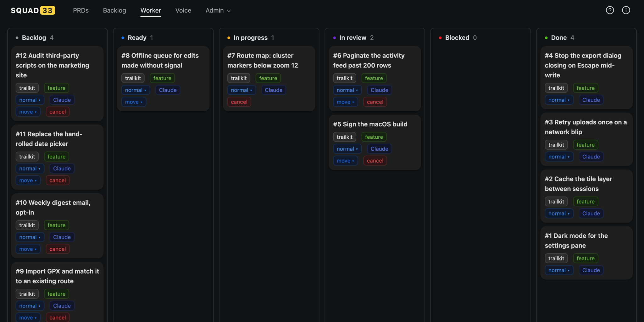Open card title "#8 Offline queue for edits"

160,60
